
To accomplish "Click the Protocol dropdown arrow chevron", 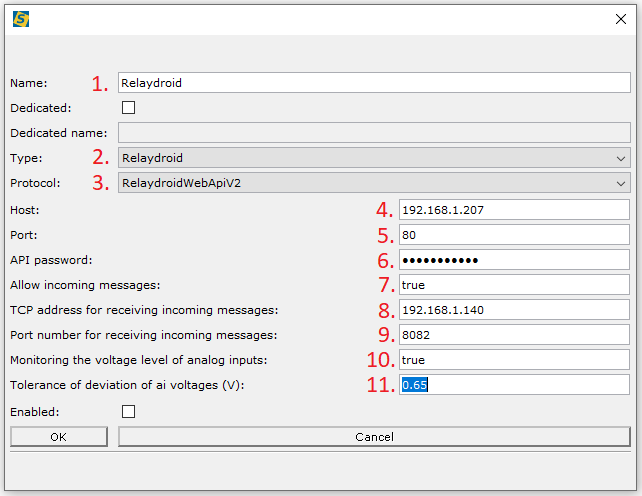I will [621, 183].
